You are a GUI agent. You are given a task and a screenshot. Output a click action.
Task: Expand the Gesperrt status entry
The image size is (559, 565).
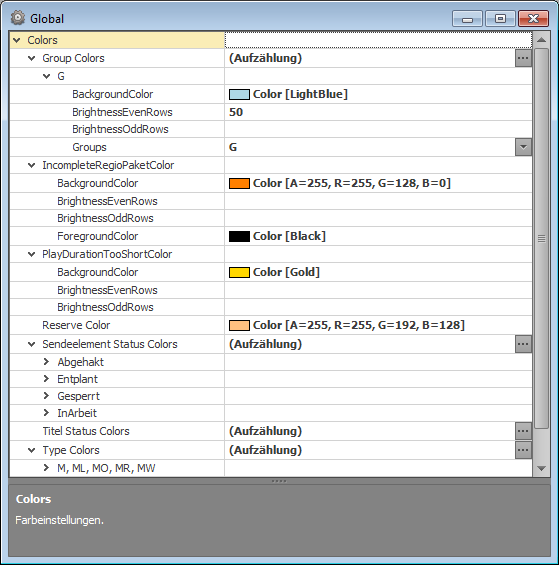(x=46, y=396)
